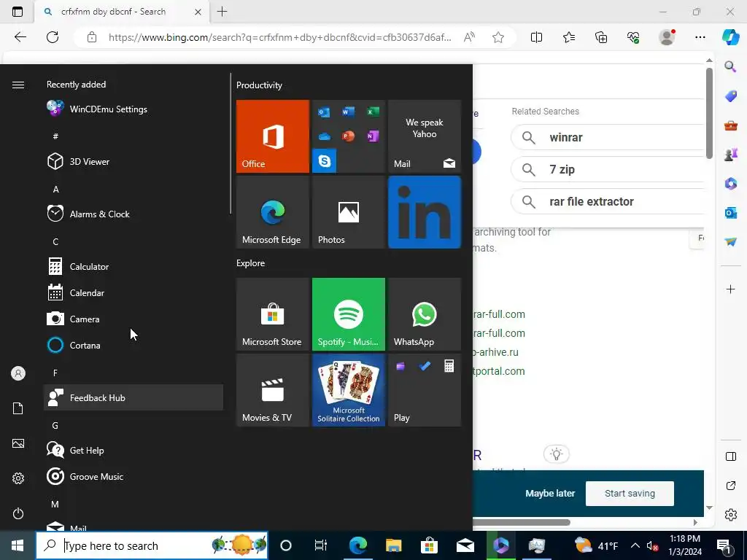Screen dimensions: 747x560
Task: Click the letter A section header
Action: click(55, 189)
